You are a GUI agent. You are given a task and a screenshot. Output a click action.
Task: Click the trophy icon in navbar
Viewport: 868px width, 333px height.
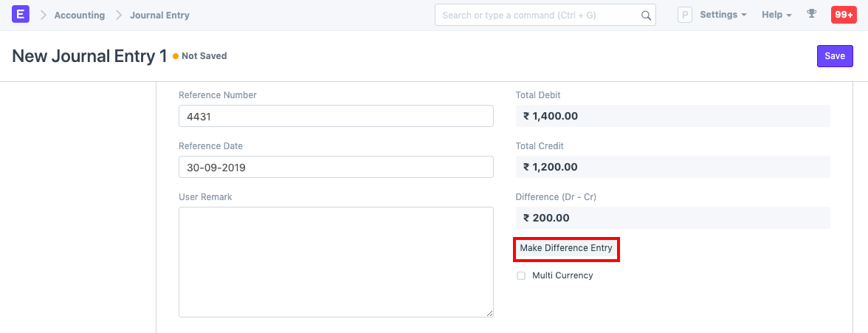pos(812,15)
